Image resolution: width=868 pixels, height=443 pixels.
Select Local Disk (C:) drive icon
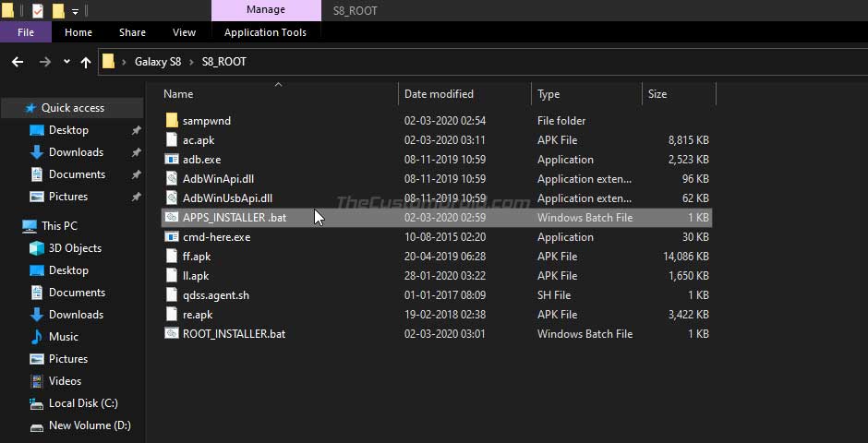(37, 403)
